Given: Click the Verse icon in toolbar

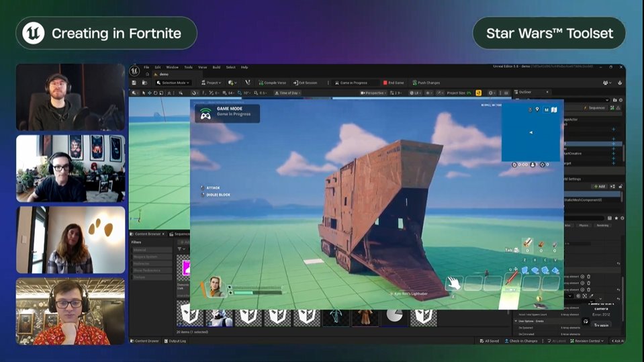Looking at the screenshot, I should pos(248,83).
